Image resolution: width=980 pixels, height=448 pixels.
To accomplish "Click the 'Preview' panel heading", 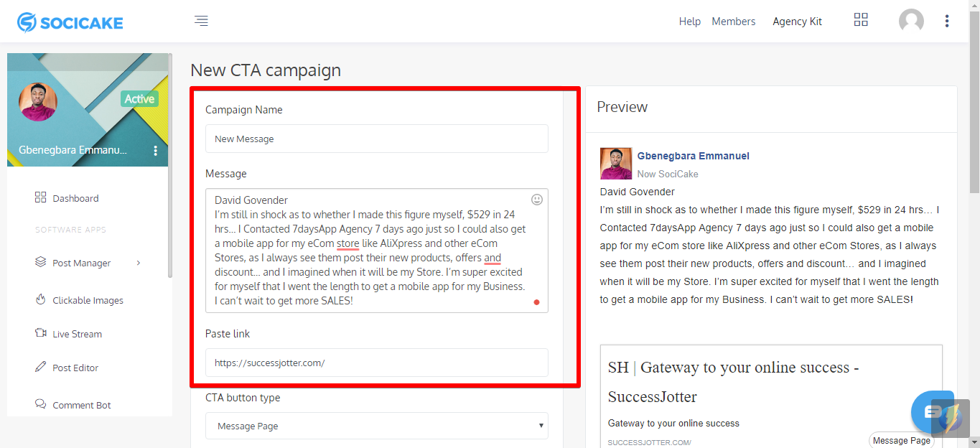I will click(622, 107).
